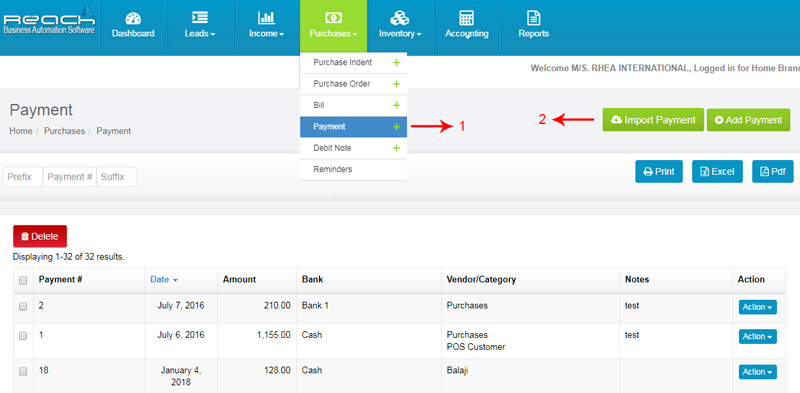Focus the Suffix filter field
This screenshot has width=800, height=393.
pos(116,177)
